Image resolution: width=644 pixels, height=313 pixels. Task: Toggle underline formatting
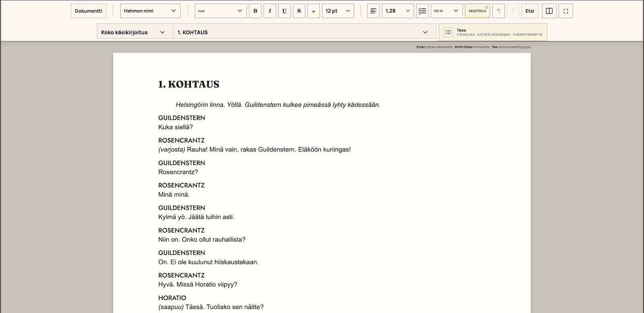pos(284,11)
